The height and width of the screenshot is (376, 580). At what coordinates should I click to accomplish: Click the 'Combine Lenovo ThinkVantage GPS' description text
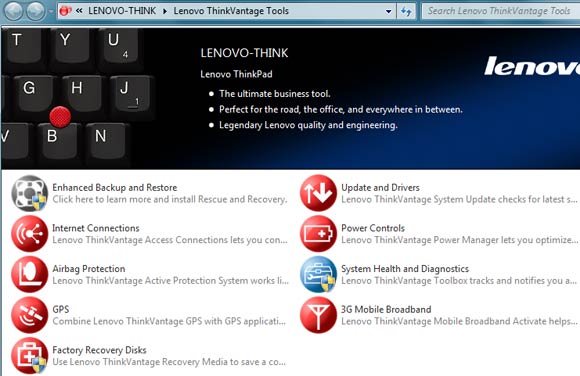pos(169,321)
